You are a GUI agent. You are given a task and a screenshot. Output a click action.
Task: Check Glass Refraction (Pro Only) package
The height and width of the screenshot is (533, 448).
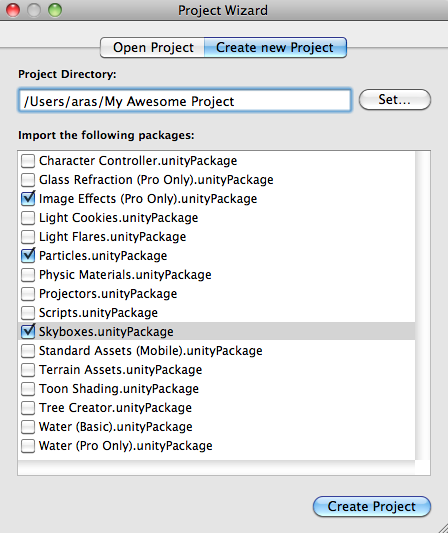click(28, 180)
